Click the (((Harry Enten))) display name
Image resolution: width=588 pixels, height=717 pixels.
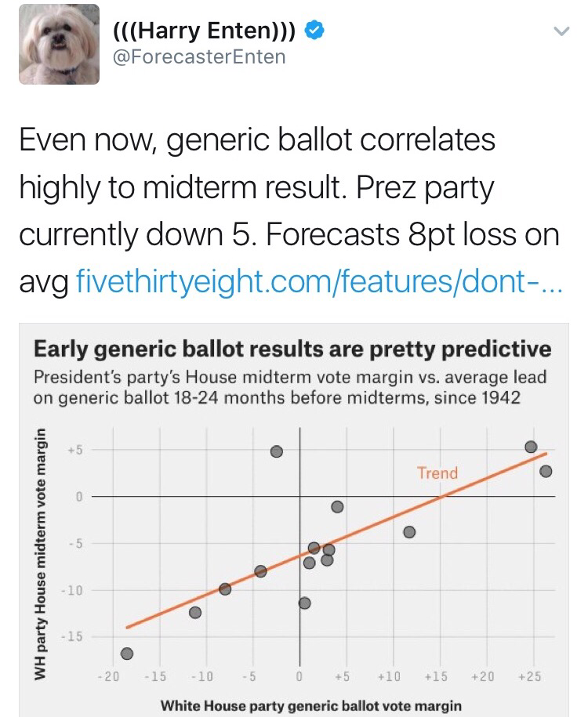click(205, 31)
